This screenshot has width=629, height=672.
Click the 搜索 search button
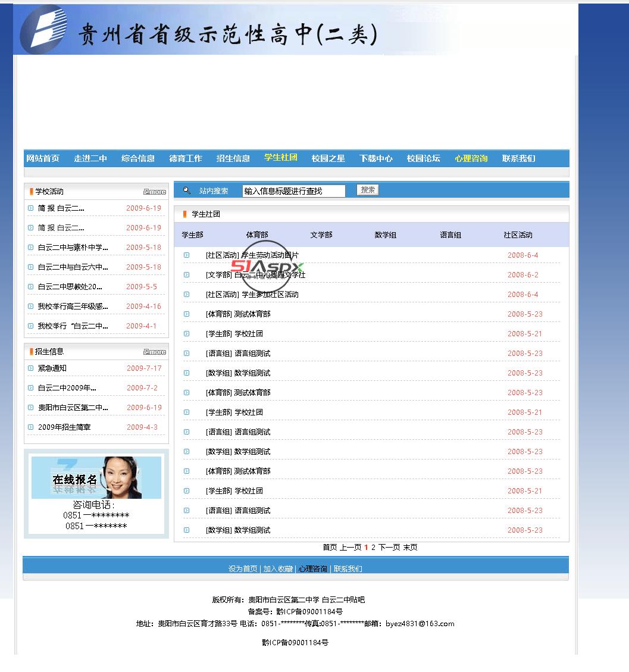pyautogui.click(x=368, y=190)
